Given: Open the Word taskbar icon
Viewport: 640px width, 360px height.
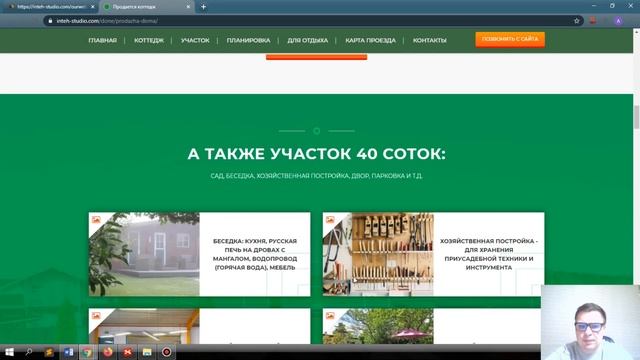Looking at the screenshot, I should pos(68,352).
